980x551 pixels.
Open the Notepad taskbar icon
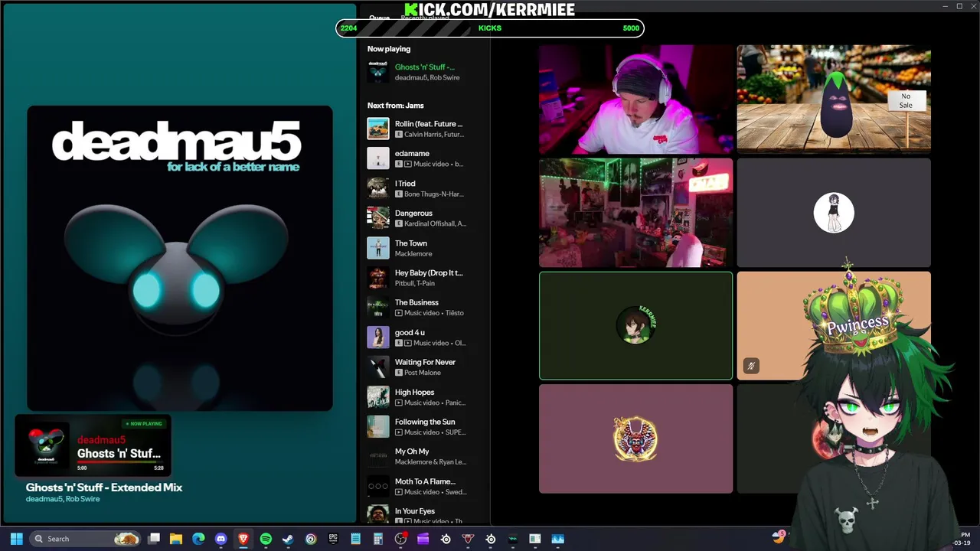click(x=355, y=539)
